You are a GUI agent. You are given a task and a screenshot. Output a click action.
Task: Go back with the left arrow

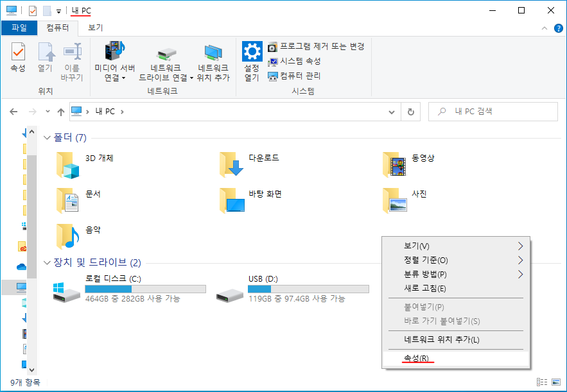click(13, 112)
